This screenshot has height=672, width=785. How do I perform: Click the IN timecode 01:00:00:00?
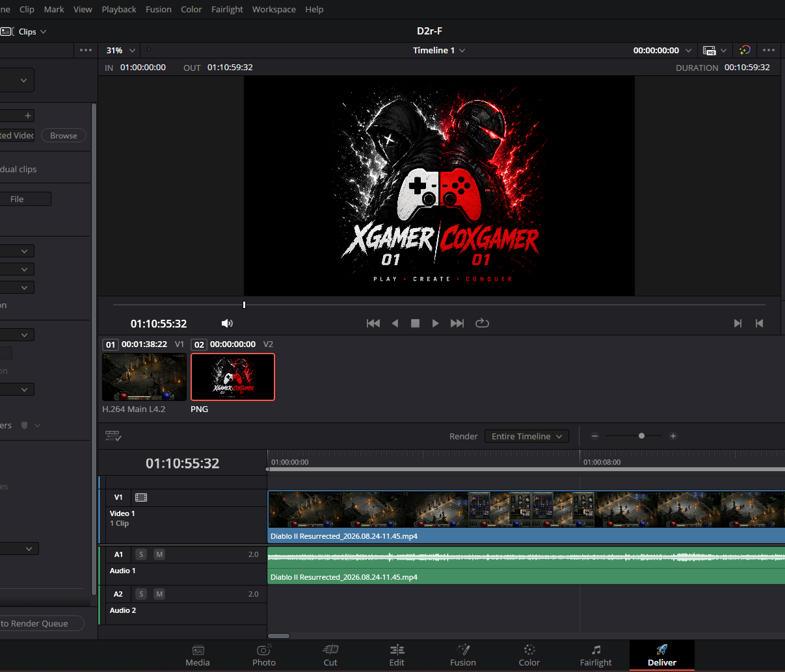pyautogui.click(x=143, y=67)
